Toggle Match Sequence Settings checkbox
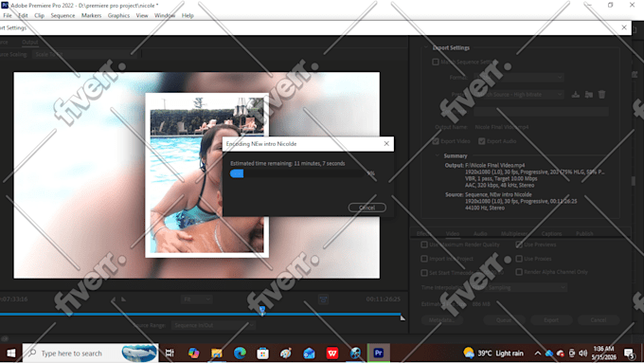 click(436, 62)
